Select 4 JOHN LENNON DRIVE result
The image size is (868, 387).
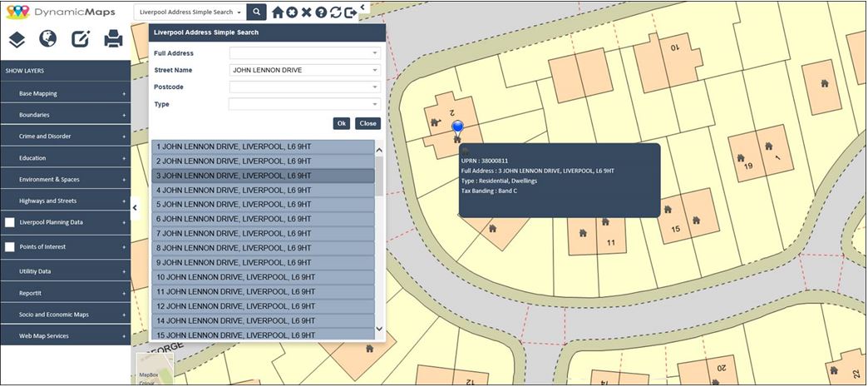pyautogui.click(x=263, y=191)
